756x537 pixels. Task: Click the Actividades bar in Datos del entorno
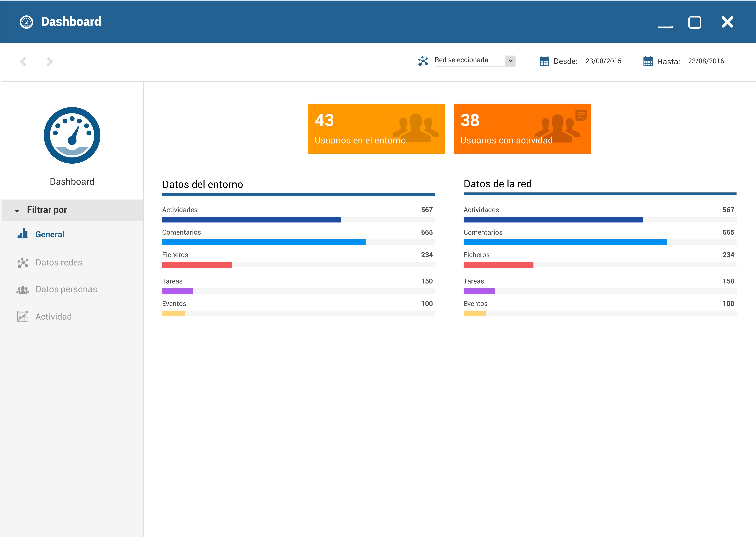coord(299,220)
